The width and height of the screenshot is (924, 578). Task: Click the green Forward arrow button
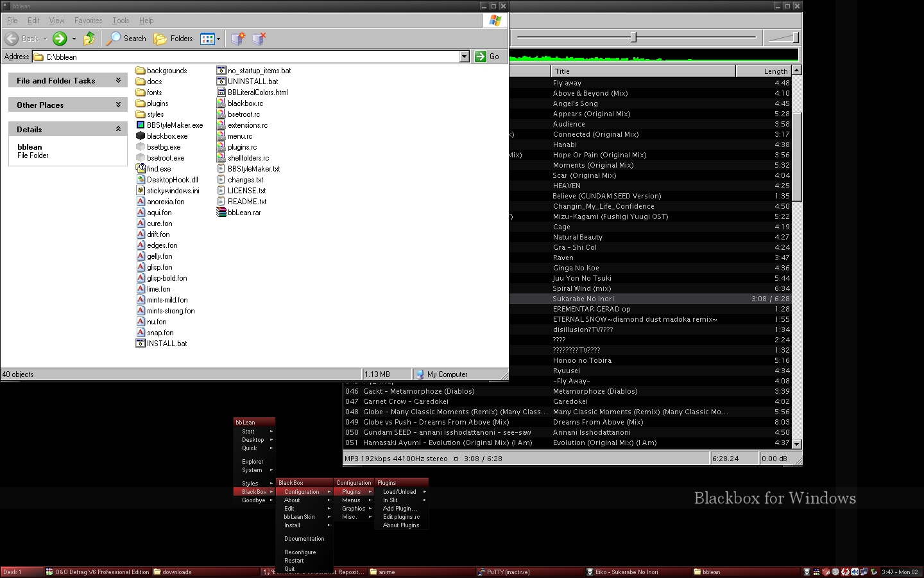pyautogui.click(x=60, y=39)
